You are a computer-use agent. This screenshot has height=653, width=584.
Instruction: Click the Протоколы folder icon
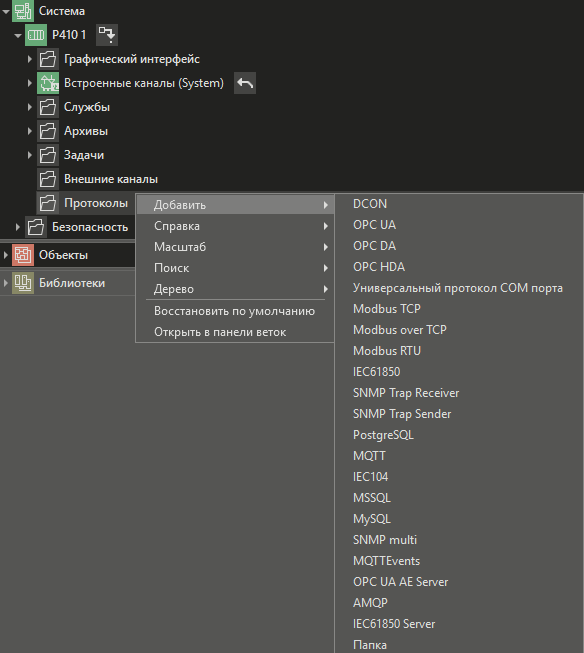click(x=48, y=203)
